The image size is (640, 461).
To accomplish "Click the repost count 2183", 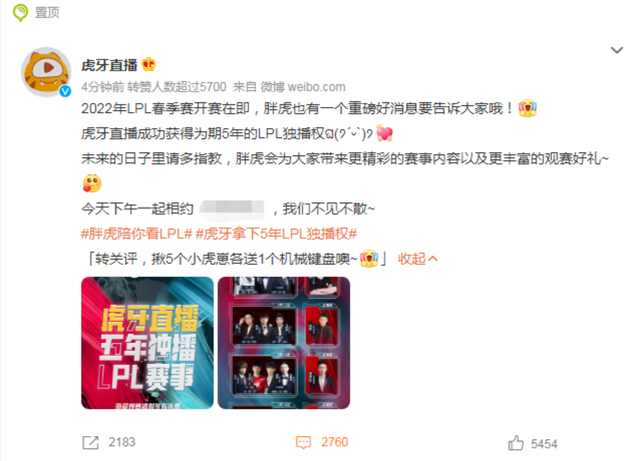I will point(122,442).
